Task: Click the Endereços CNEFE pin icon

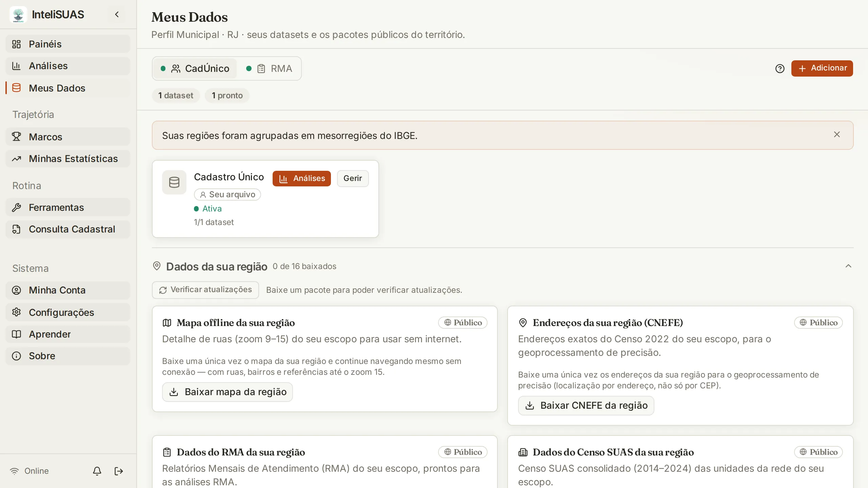Action: (523, 323)
